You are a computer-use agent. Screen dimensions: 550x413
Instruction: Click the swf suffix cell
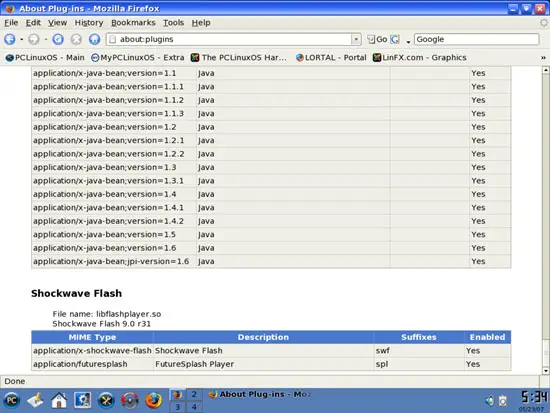click(419, 351)
